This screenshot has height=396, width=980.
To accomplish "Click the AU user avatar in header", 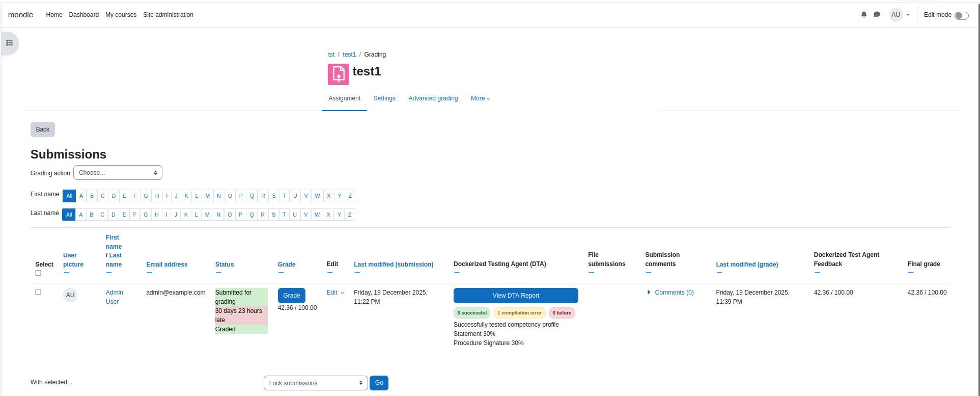I will [895, 15].
